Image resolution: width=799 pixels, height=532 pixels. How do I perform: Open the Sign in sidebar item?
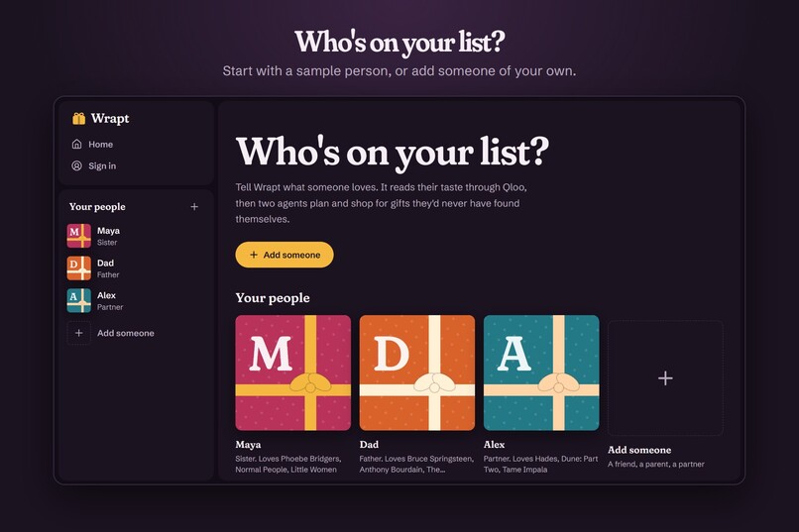[93, 166]
